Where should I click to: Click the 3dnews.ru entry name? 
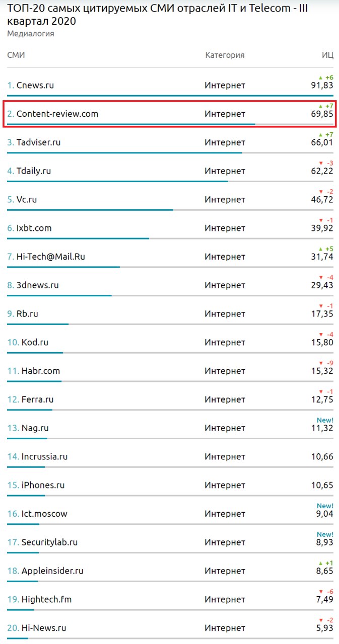(37, 285)
